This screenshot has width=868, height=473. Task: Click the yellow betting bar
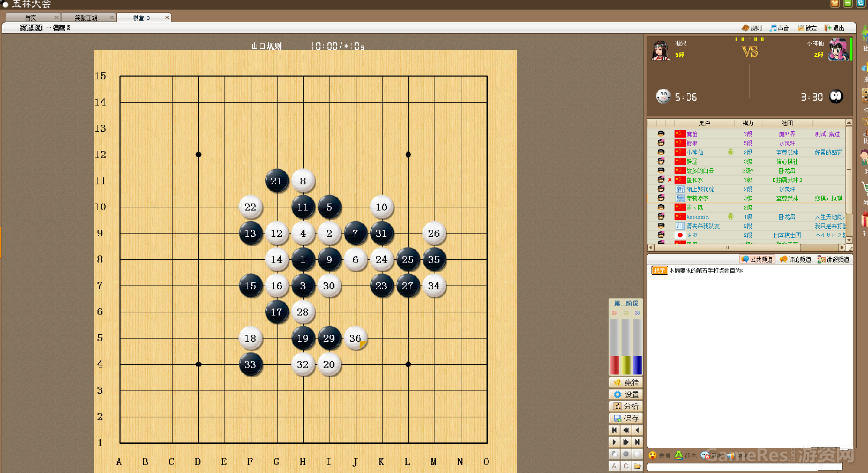(x=626, y=347)
